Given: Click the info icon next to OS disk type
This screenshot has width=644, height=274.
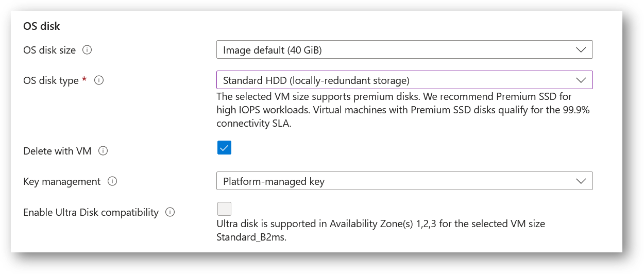Looking at the screenshot, I should click(99, 80).
